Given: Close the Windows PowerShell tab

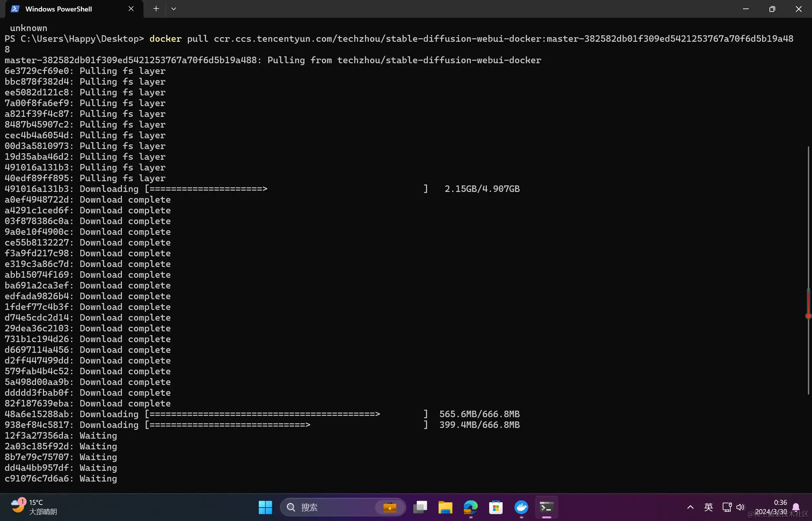Looking at the screenshot, I should tap(131, 9).
